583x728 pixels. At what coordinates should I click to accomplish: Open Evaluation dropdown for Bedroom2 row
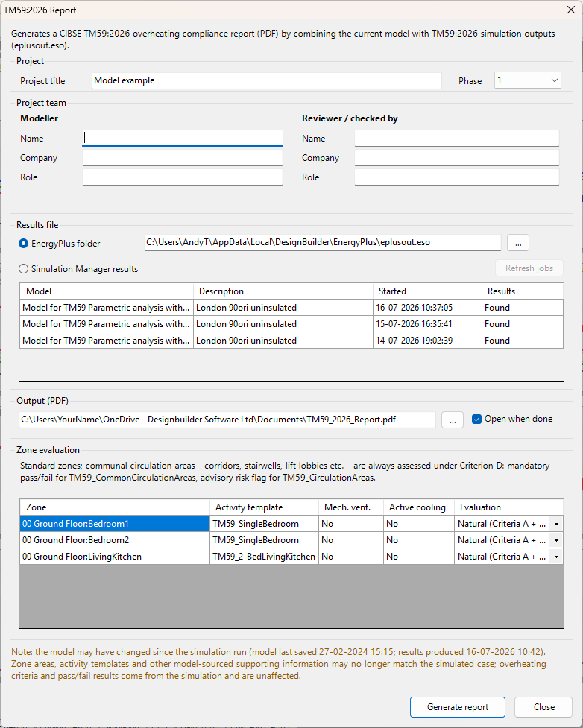pos(556,540)
